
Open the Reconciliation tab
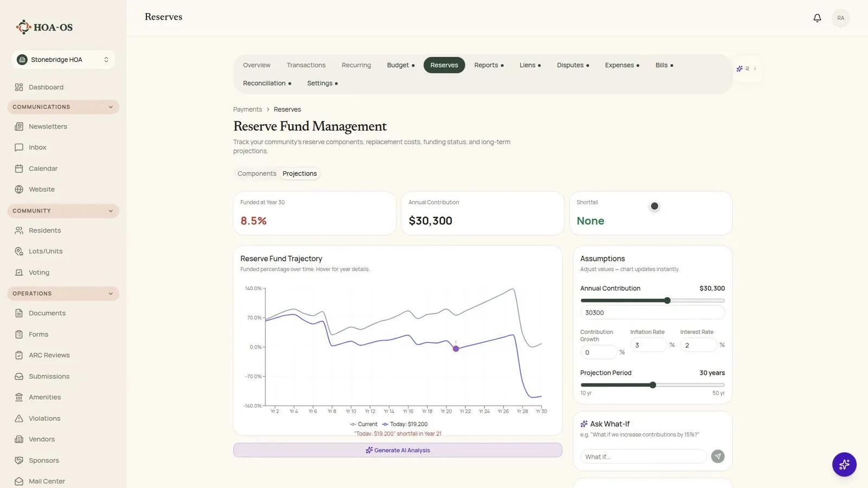point(267,84)
